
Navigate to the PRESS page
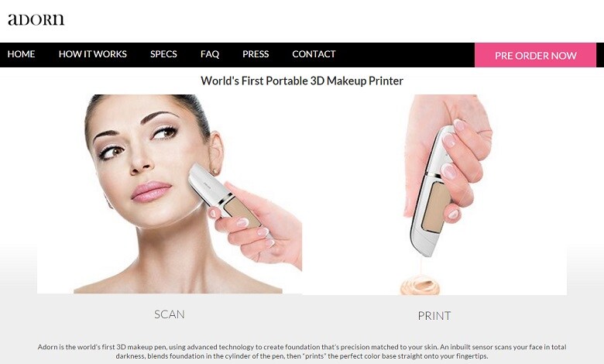[256, 54]
